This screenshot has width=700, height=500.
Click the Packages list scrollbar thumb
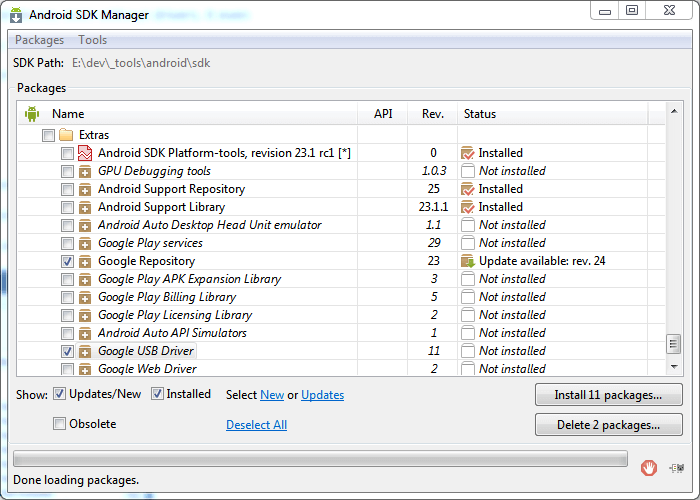[x=674, y=344]
